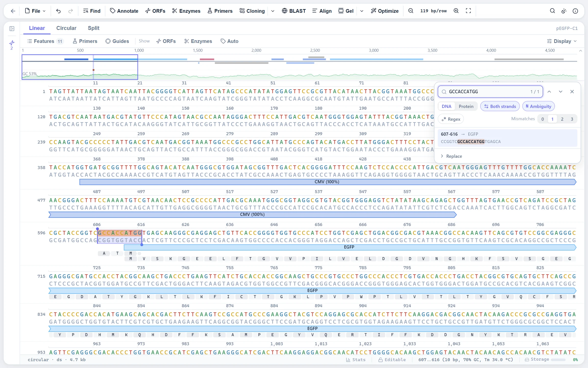Click the redo icon

tap(71, 11)
